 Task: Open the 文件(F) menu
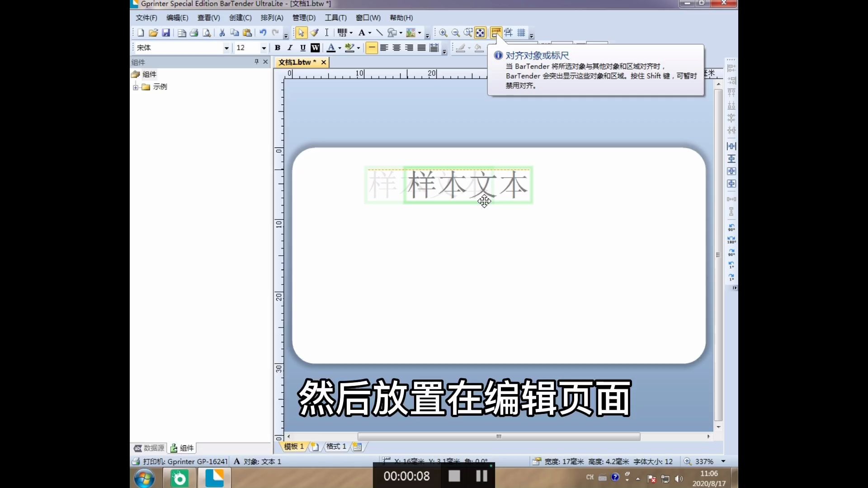point(146,18)
